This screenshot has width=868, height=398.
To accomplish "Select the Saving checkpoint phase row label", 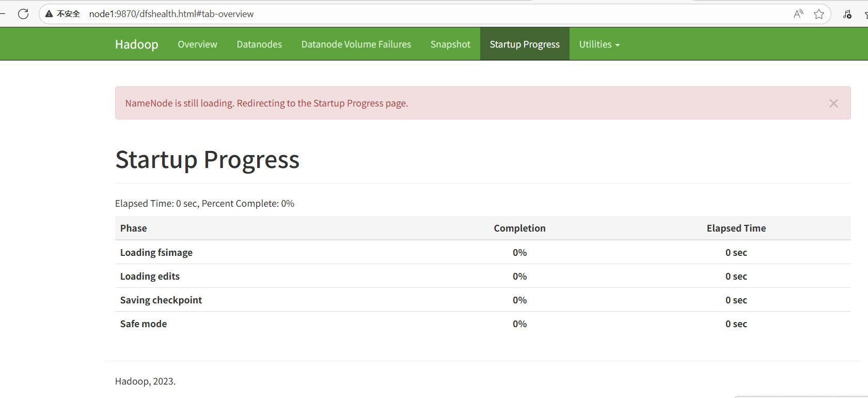I will [x=161, y=300].
